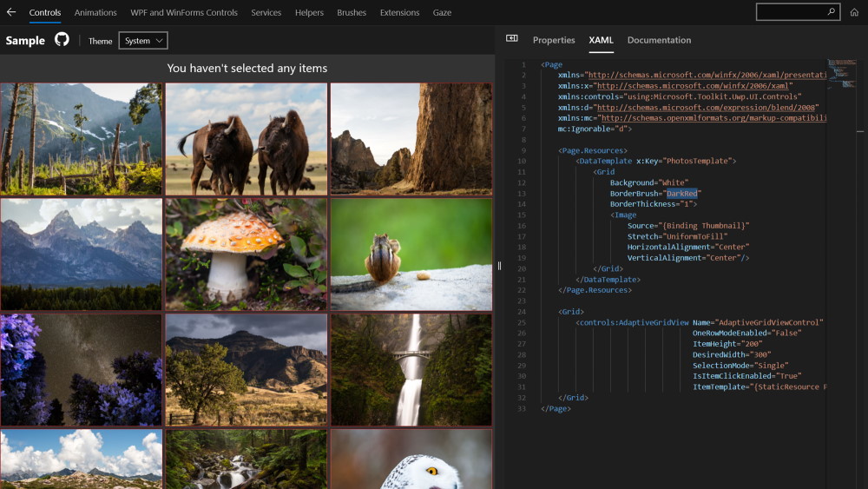The width and height of the screenshot is (868, 489).
Task: Switch to the XAML tab
Action: [x=602, y=40]
